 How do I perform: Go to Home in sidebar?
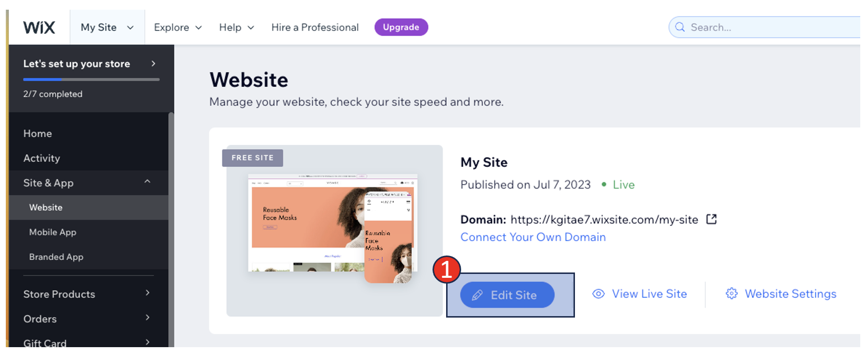click(x=89, y=133)
